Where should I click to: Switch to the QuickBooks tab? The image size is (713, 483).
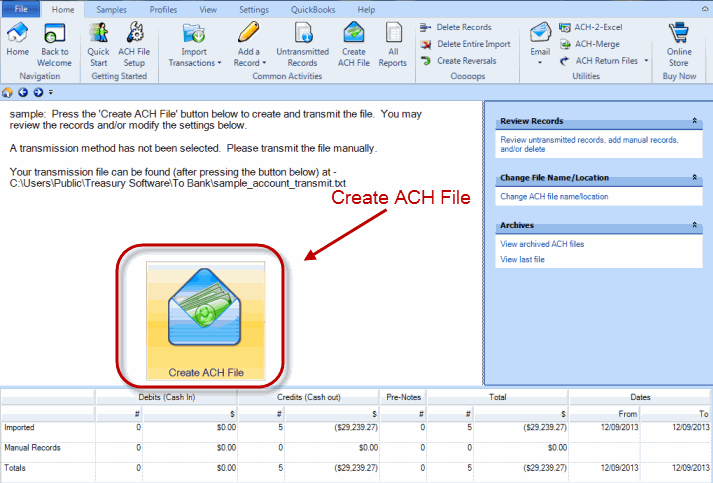(x=312, y=9)
